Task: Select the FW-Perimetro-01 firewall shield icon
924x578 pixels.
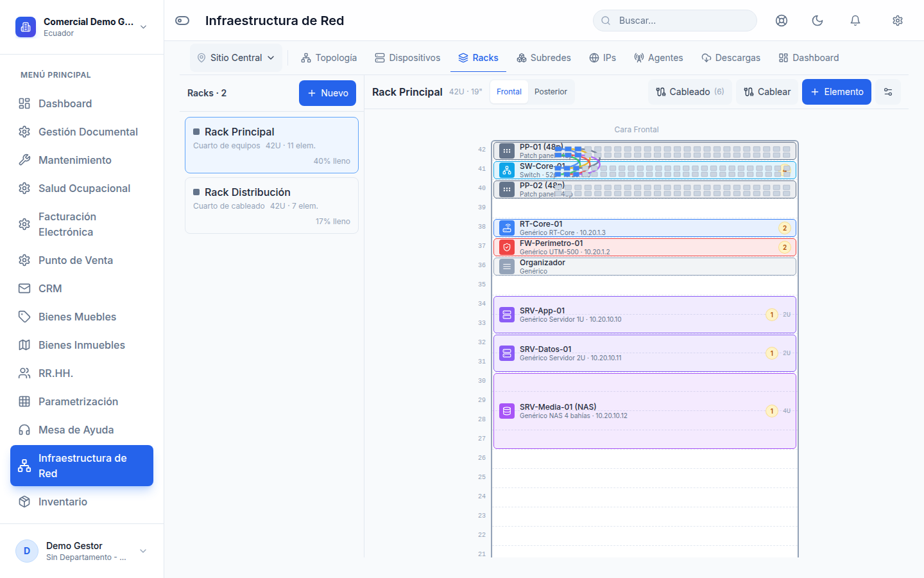Action: click(x=507, y=247)
